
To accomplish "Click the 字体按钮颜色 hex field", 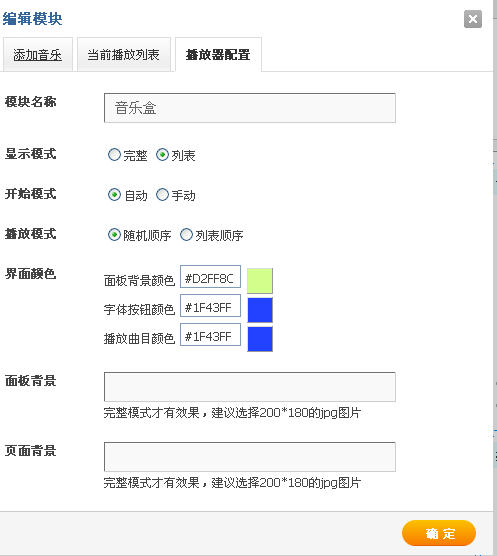I will pyautogui.click(x=210, y=306).
